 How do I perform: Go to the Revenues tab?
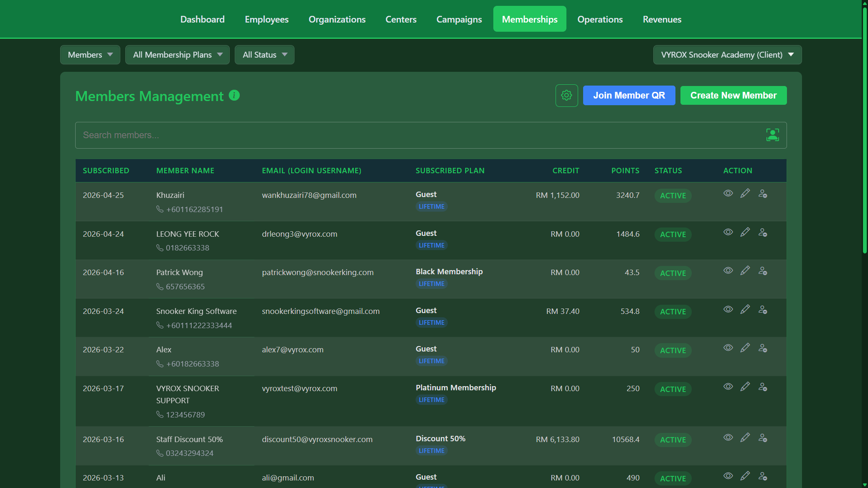[x=662, y=19]
